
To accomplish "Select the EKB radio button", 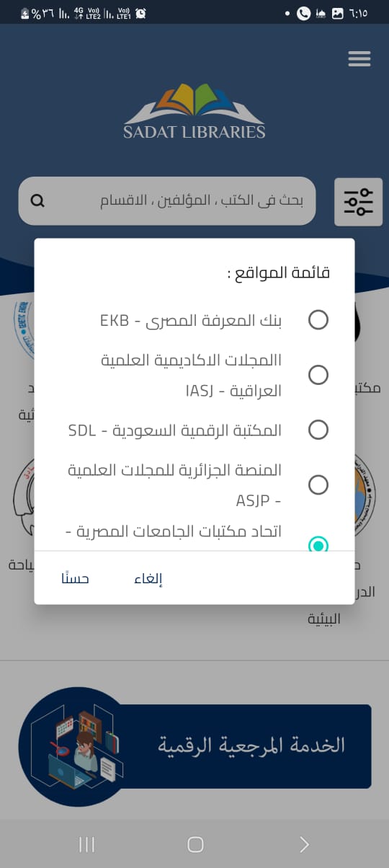I will (x=318, y=319).
